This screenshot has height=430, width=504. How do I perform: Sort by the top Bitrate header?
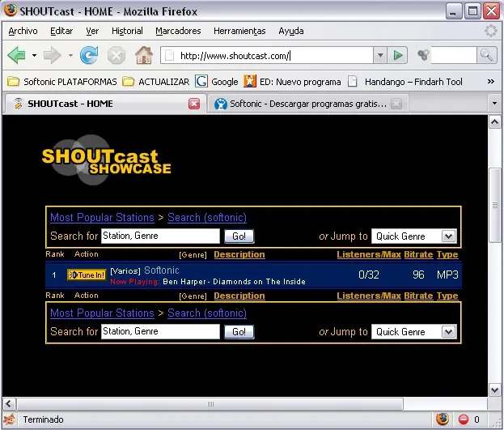click(x=418, y=254)
